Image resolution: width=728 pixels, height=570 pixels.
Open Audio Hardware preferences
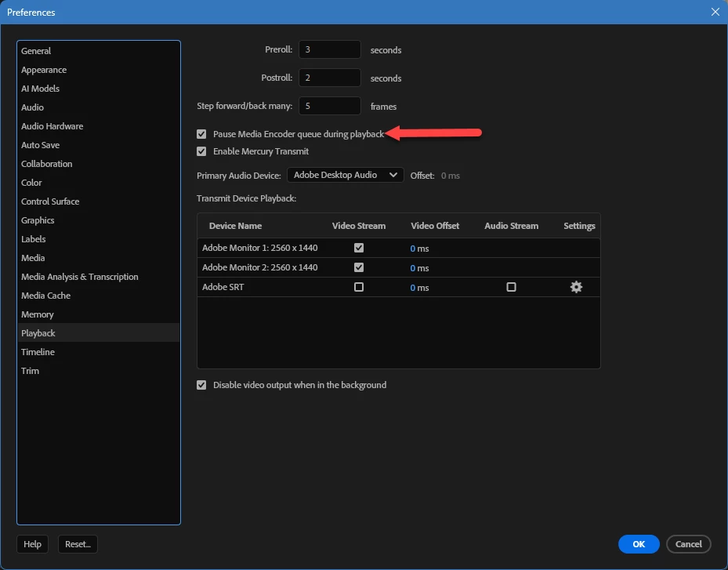[x=99, y=126]
